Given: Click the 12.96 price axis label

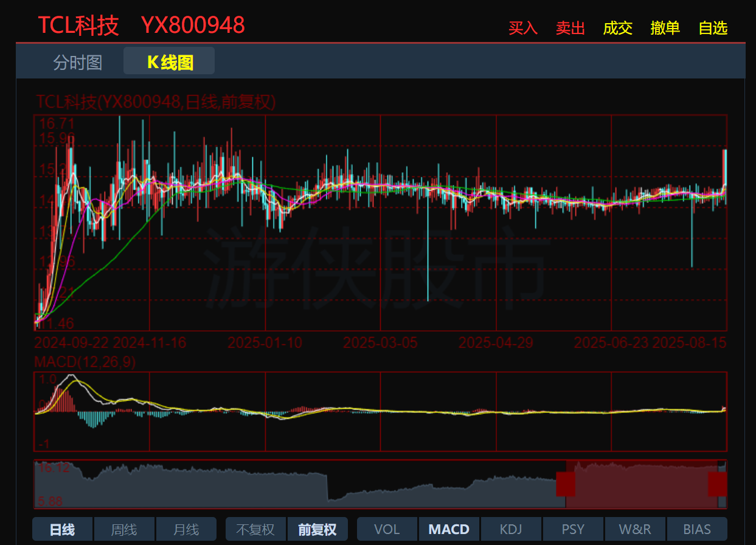Looking at the screenshot, I should tap(57, 262).
